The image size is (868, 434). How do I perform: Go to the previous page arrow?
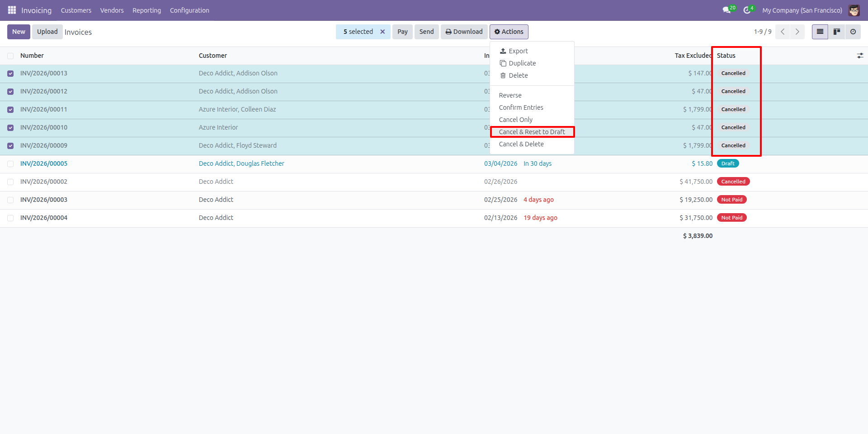tap(783, 32)
